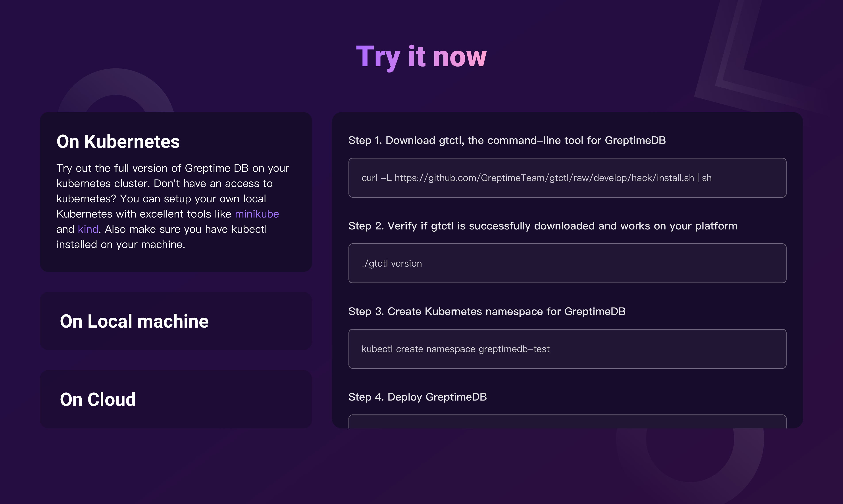Click the Kubernetes description paragraph
Screen dimensions: 843x504
[x=173, y=206]
